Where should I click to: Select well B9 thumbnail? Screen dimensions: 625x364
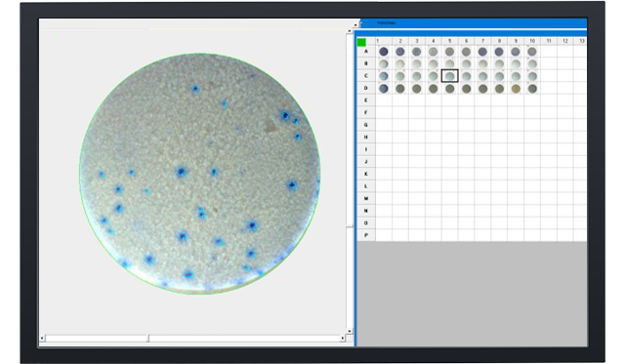(516, 63)
